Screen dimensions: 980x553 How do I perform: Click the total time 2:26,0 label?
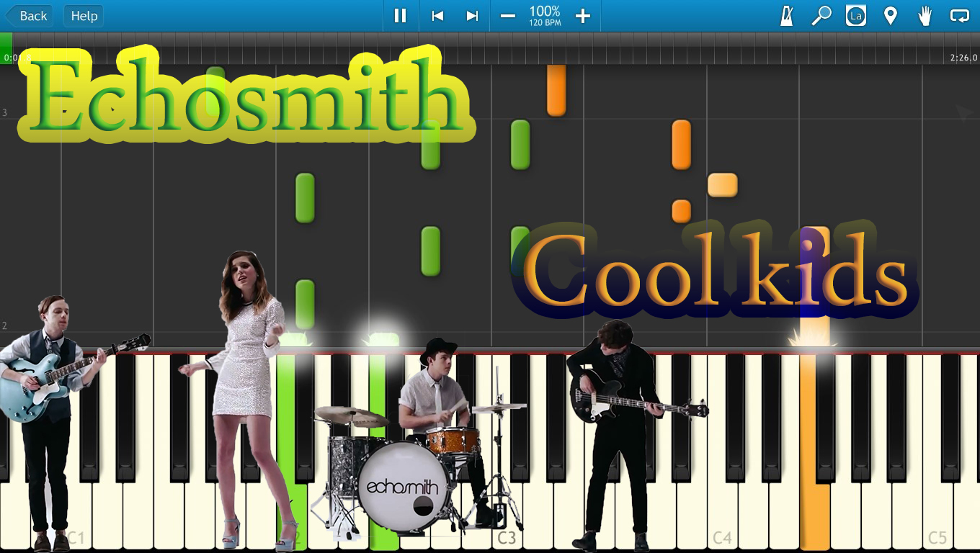coord(963,58)
